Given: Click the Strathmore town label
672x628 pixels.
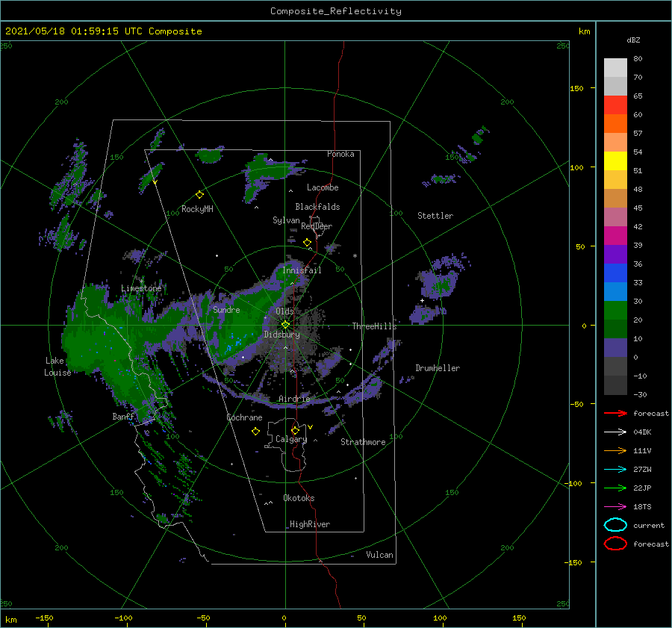Looking at the screenshot, I should [363, 442].
